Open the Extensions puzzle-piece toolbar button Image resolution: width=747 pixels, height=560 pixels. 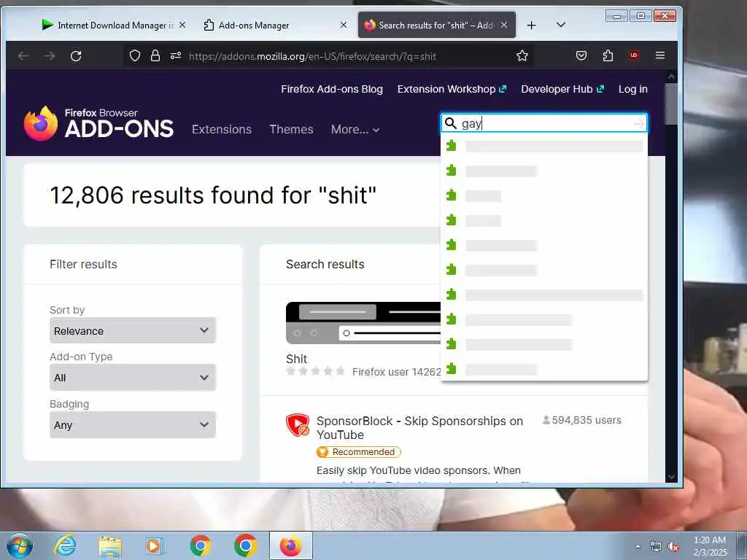point(608,55)
